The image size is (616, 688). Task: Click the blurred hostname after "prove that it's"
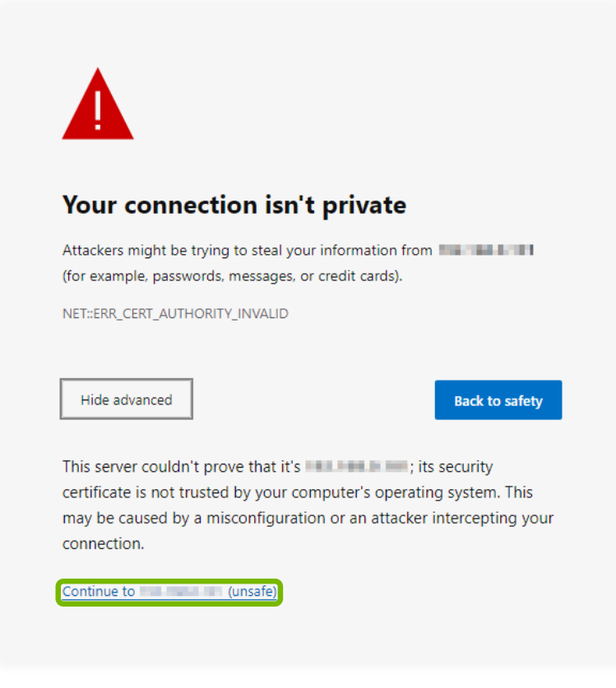[x=356, y=467]
